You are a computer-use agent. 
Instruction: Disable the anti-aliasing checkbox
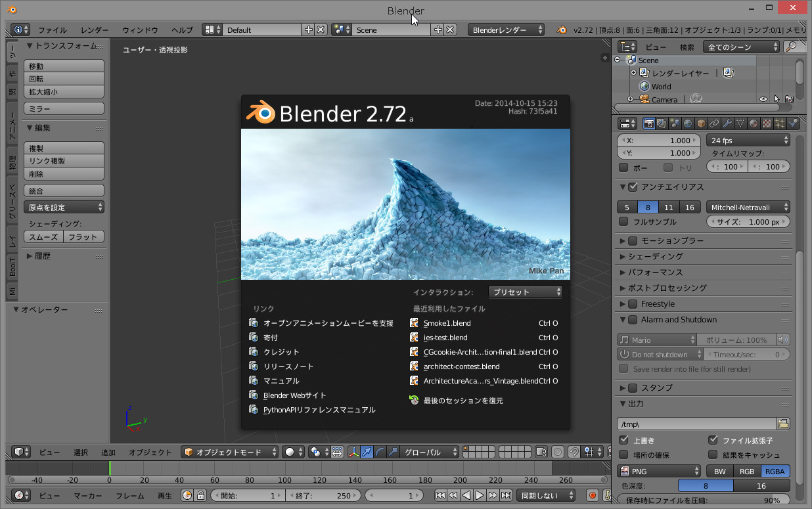pos(633,187)
